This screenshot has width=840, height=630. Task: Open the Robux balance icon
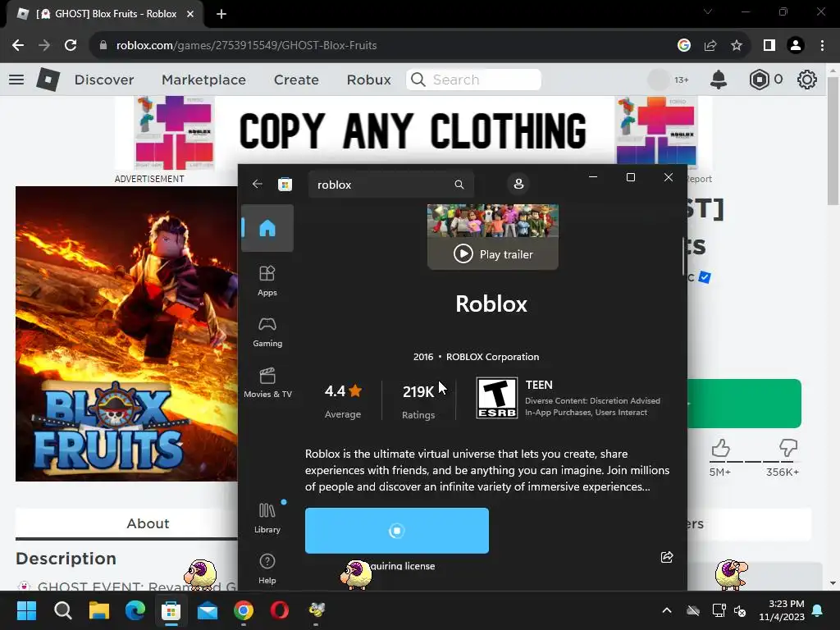(x=759, y=80)
